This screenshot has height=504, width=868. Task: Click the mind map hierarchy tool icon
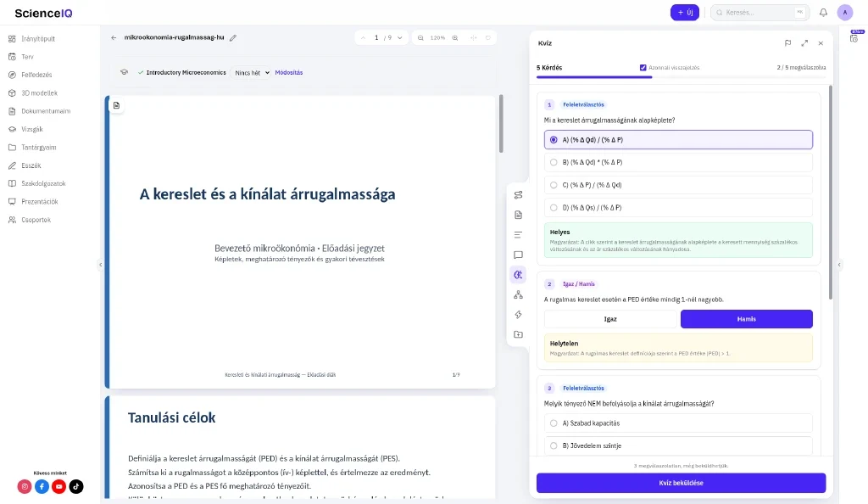click(518, 294)
